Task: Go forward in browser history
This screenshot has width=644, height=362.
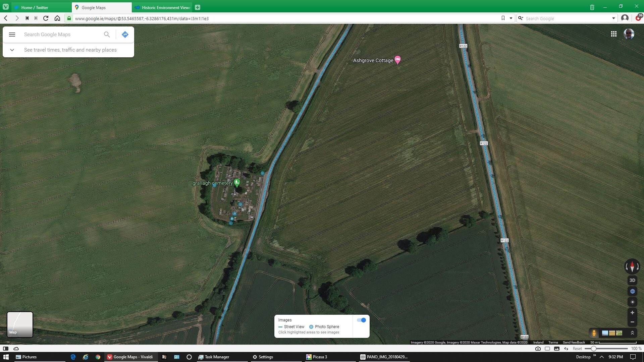Action: coord(17,18)
